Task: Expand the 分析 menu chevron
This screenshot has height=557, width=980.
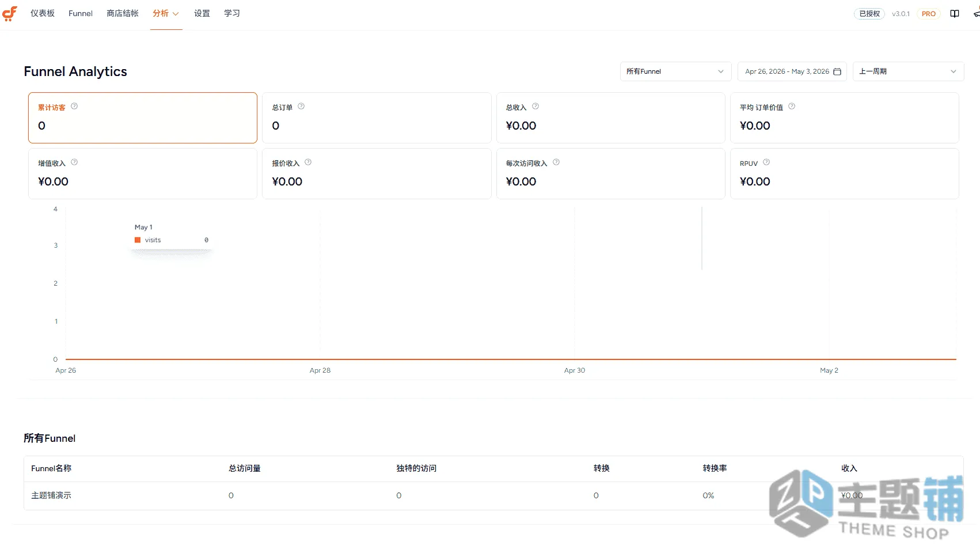Action: [176, 14]
